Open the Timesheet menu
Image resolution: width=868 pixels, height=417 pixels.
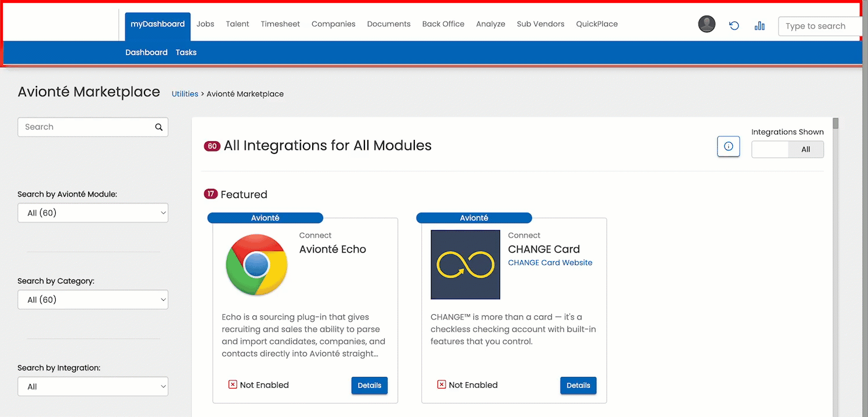pyautogui.click(x=280, y=24)
